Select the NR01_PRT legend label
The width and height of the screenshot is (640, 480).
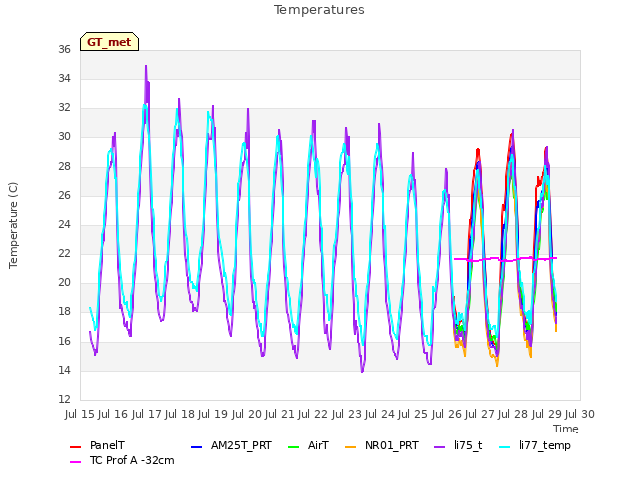(392, 445)
